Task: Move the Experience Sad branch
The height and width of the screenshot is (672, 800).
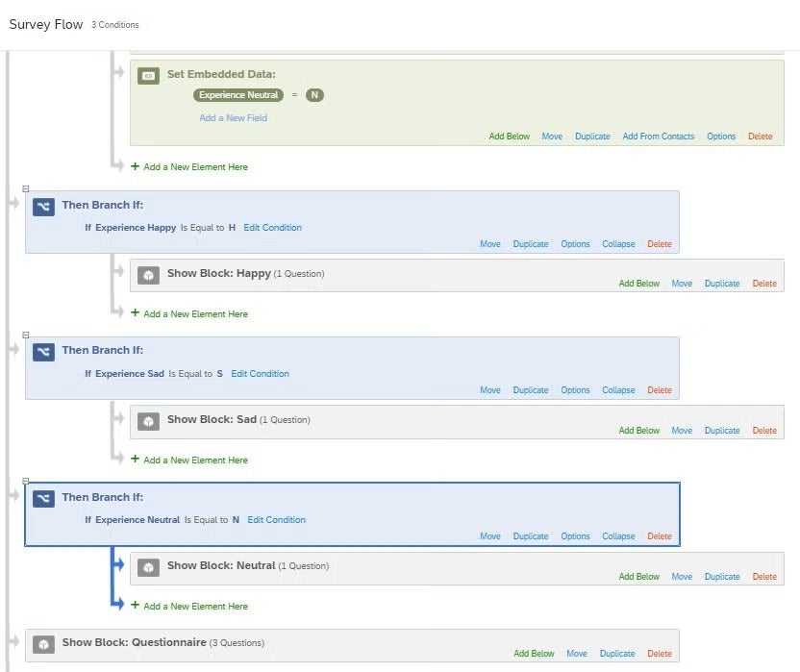Action: (489, 389)
